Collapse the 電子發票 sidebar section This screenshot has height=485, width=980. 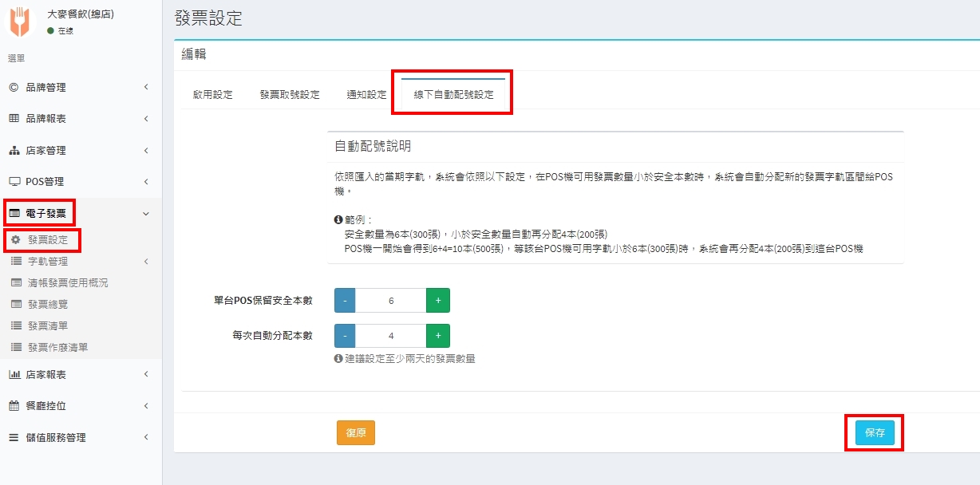point(145,213)
